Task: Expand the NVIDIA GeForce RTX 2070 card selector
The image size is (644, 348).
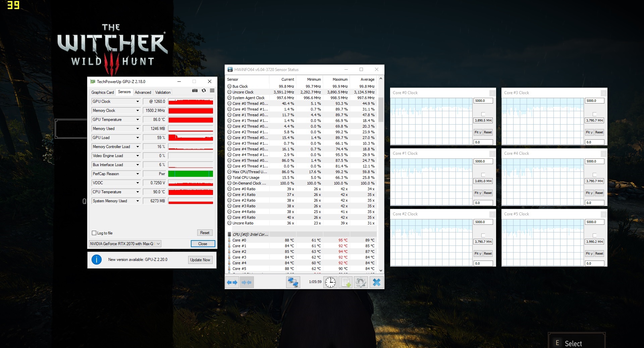Action: point(125,244)
